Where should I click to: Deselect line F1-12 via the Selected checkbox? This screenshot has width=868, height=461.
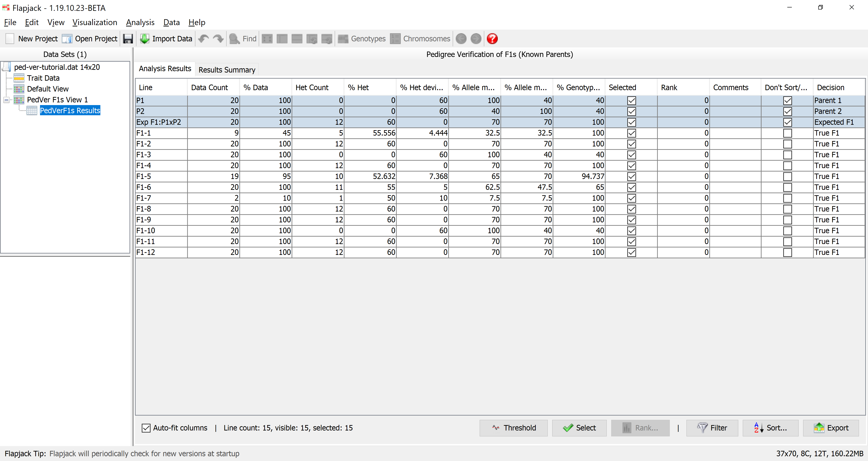click(632, 252)
